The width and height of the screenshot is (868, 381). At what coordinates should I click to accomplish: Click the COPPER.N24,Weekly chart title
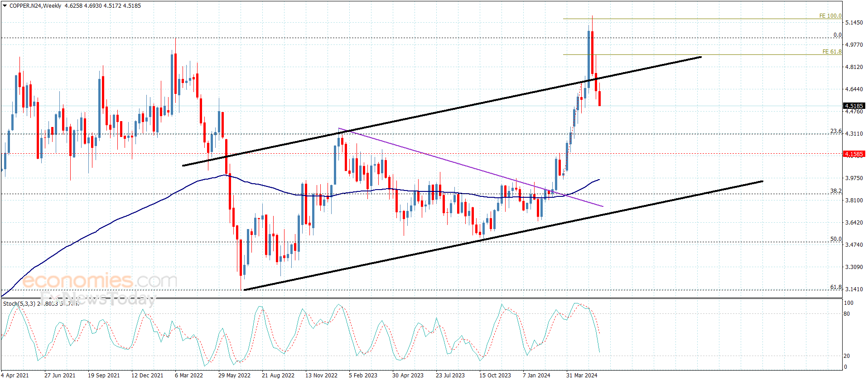pos(35,6)
